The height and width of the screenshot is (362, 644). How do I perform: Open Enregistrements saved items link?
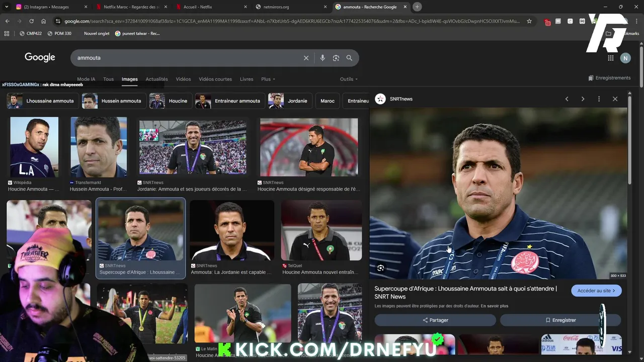tap(609, 78)
